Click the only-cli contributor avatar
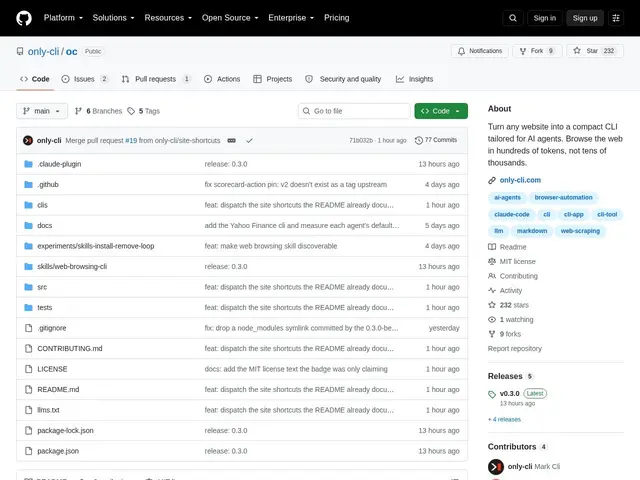This screenshot has width=640, height=480. pos(496,467)
